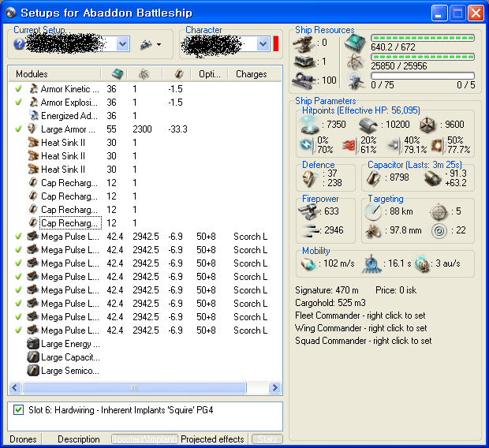The image size is (489, 448).
Task: Select the Large Capacitor rig icon
Action: (x=33, y=357)
